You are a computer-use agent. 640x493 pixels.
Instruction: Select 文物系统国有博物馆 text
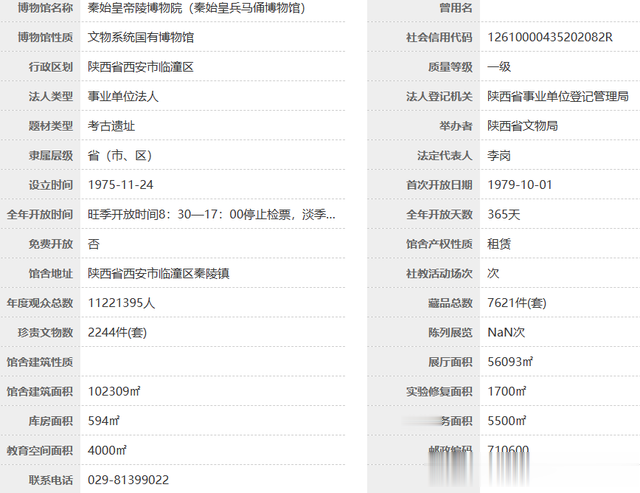point(141,38)
